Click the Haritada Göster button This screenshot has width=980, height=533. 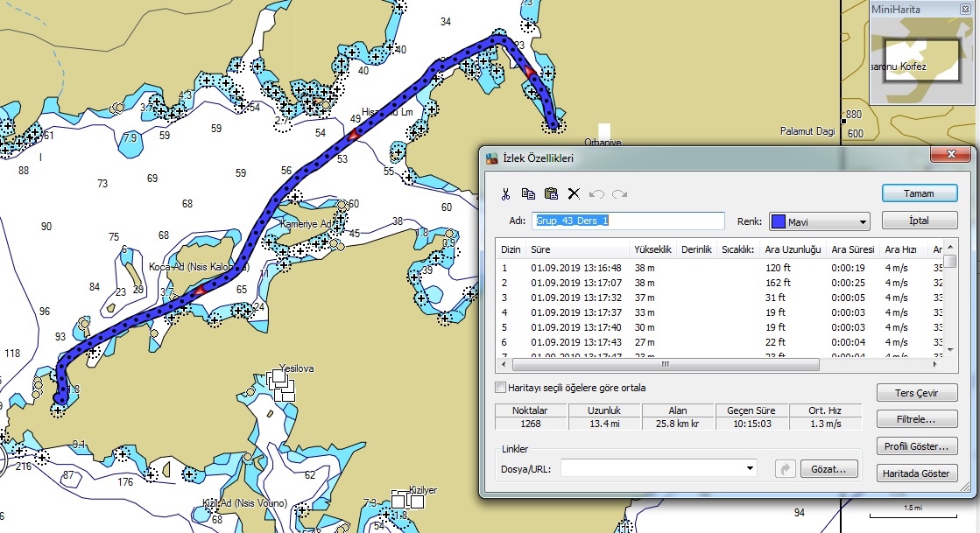917,473
